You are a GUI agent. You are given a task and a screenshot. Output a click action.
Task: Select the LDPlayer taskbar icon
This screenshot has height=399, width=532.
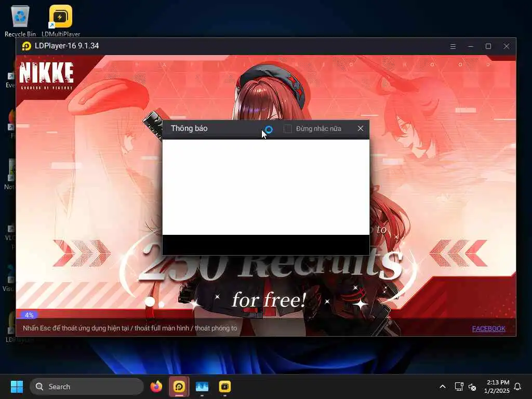point(179,387)
